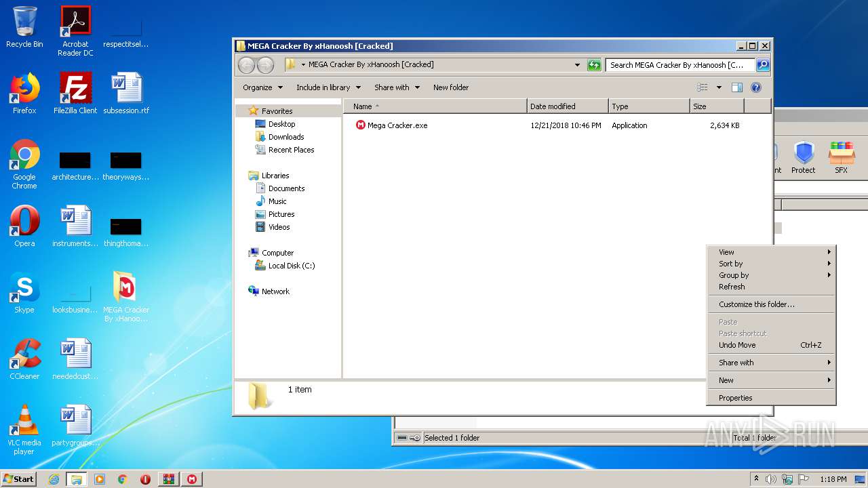Expand the View submenu in context menu
This screenshot has height=488, width=868.
tap(771, 252)
